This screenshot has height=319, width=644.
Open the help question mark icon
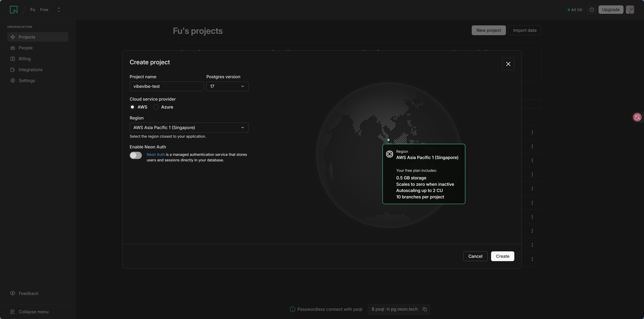coord(591,10)
